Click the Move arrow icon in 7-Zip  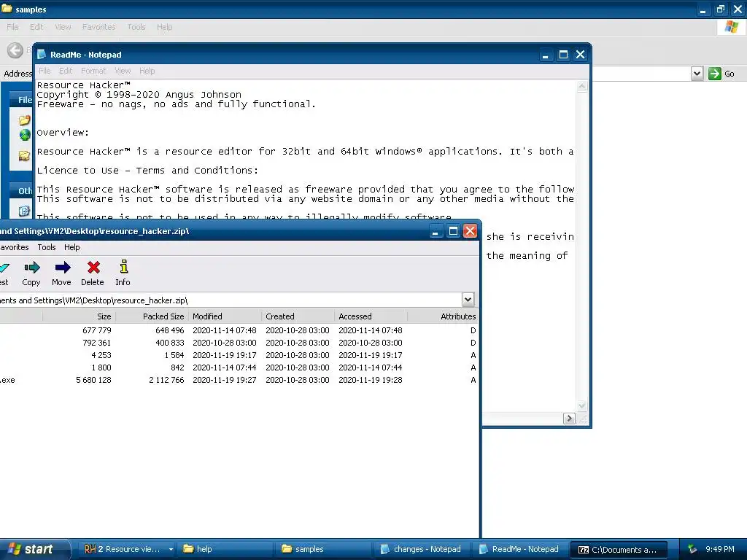click(63, 267)
